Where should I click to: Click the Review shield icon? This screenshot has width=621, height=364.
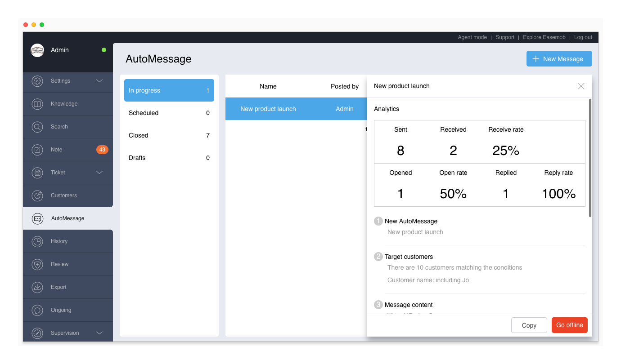[37, 264]
